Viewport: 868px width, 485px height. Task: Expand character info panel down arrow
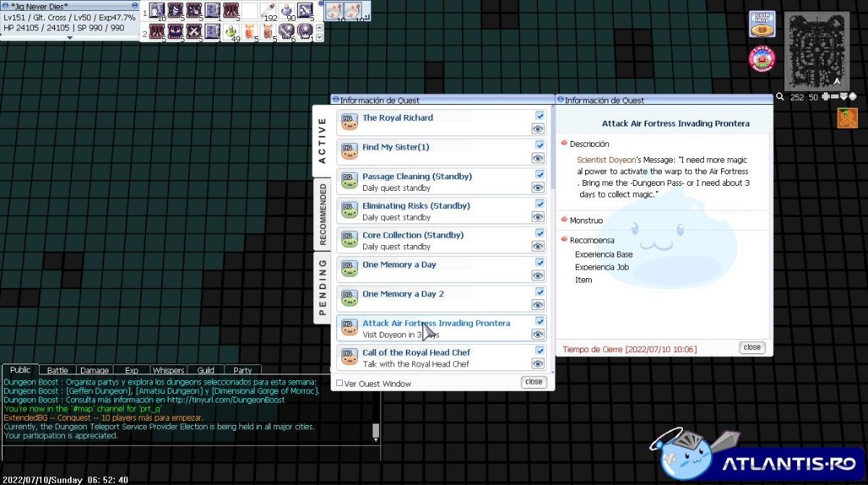70,38
